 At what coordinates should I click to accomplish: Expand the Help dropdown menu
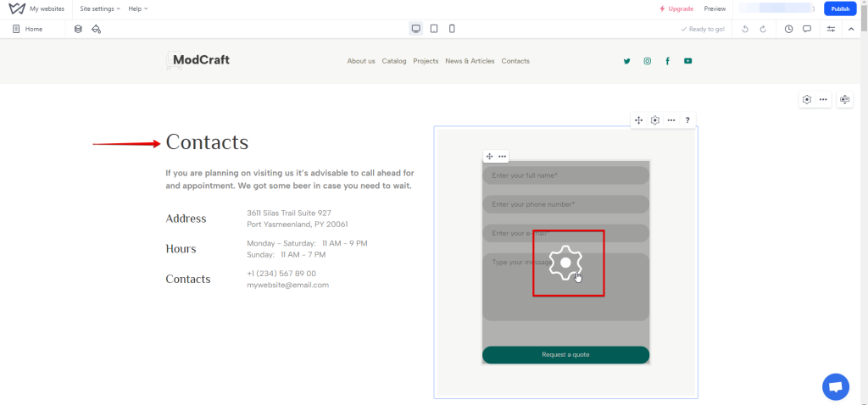pyautogui.click(x=138, y=8)
